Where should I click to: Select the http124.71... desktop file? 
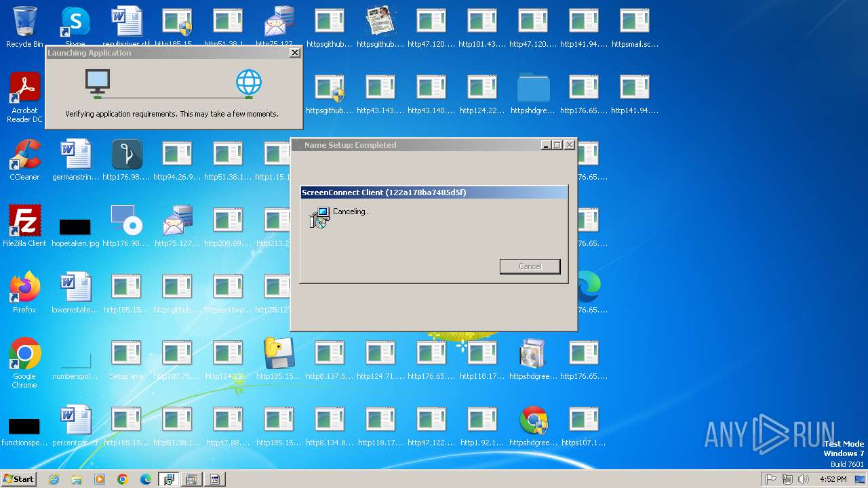[x=380, y=359]
